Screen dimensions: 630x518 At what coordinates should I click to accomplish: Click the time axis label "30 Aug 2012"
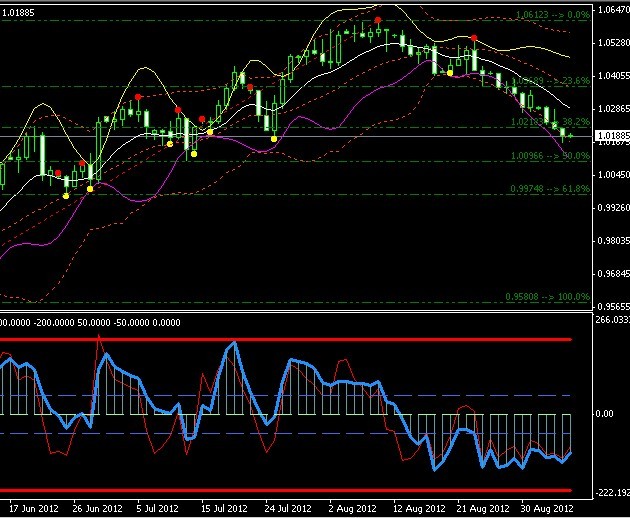click(547, 508)
